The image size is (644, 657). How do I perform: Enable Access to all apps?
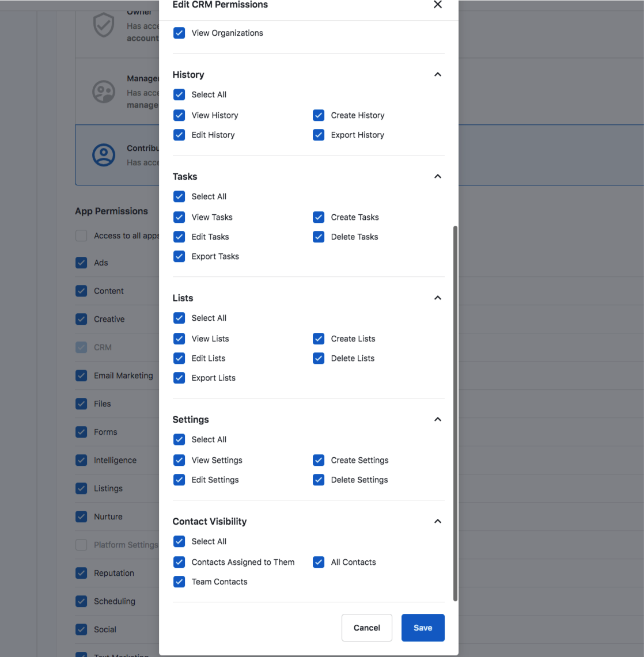point(81,236)
